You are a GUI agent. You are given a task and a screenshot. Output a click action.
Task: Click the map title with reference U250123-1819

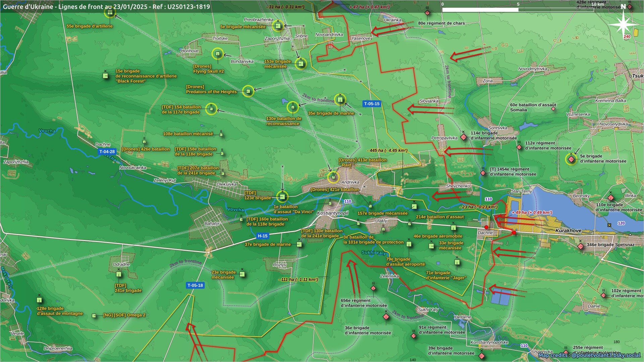point(106,7)
